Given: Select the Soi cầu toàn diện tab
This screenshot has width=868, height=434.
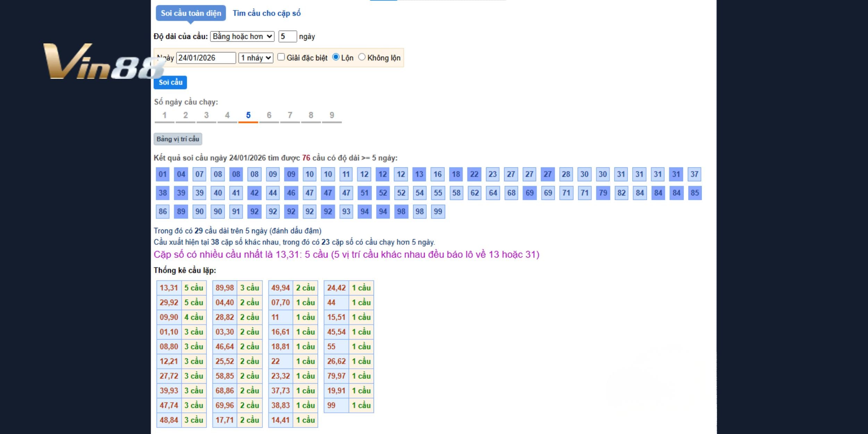Looking at the screenshot, I should [191, 13].
